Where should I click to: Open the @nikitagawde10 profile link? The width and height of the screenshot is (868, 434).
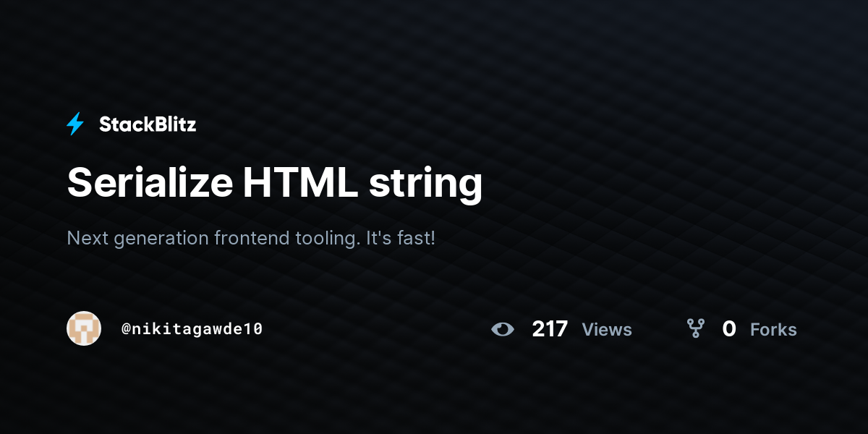(192, 328)
